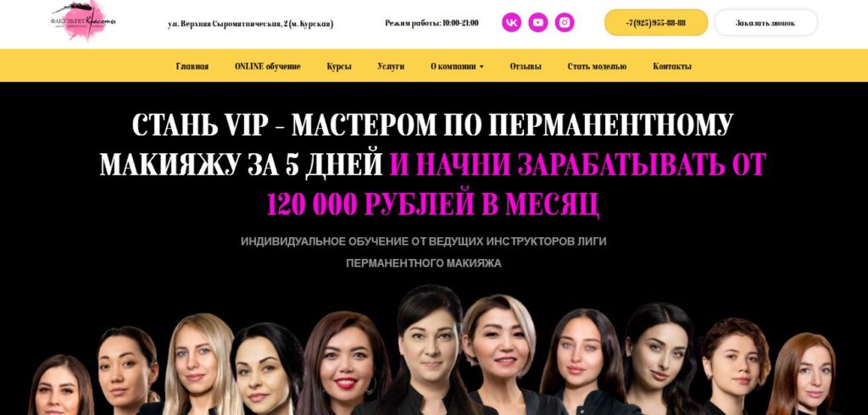Open the YouTube channel icon
This screenshot has height=415, width=868.
pyautogui.click(x=538, y=23)
